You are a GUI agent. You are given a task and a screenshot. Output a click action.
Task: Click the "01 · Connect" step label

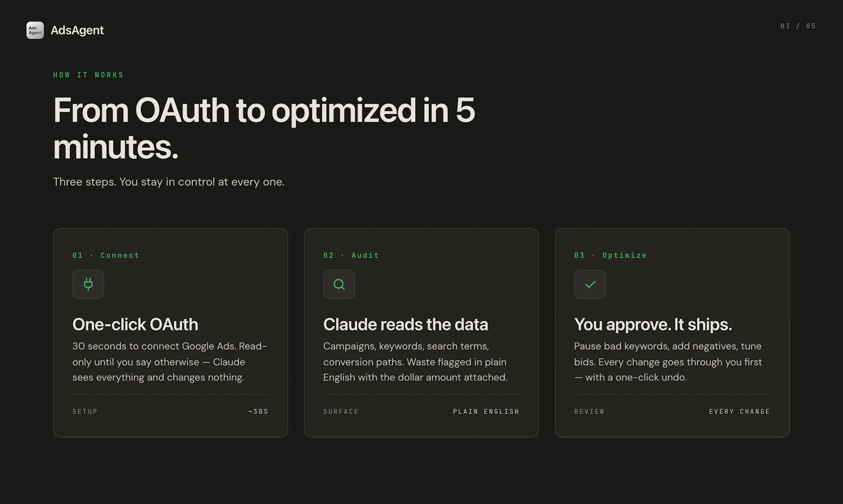[x=105, y=255]
